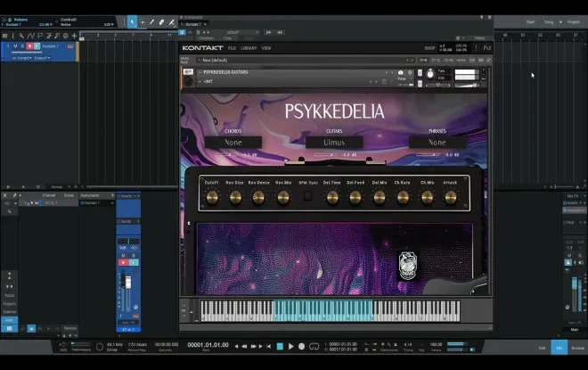Show the console Outputs panel
This screenshot has width=588, height=370.
[x=10, y=304]
